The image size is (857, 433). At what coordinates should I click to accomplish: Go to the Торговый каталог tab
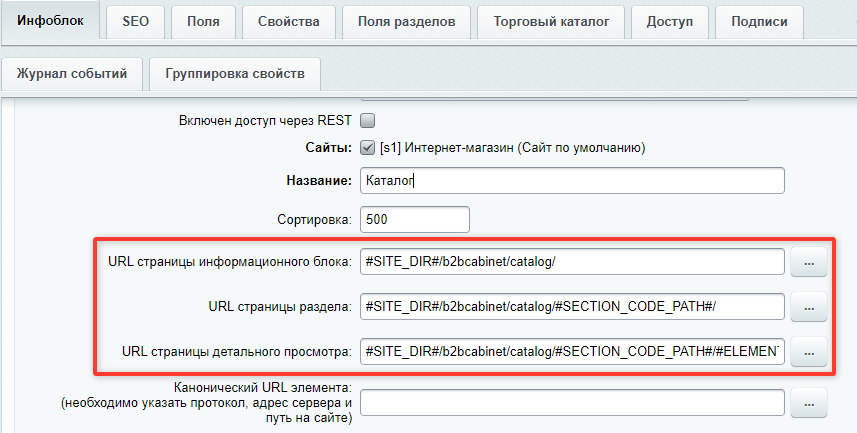tap(551, 22)
